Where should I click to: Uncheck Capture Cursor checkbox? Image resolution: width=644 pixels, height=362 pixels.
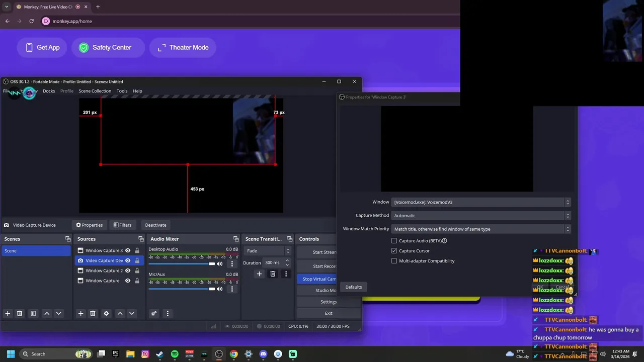tap(394, 251)
